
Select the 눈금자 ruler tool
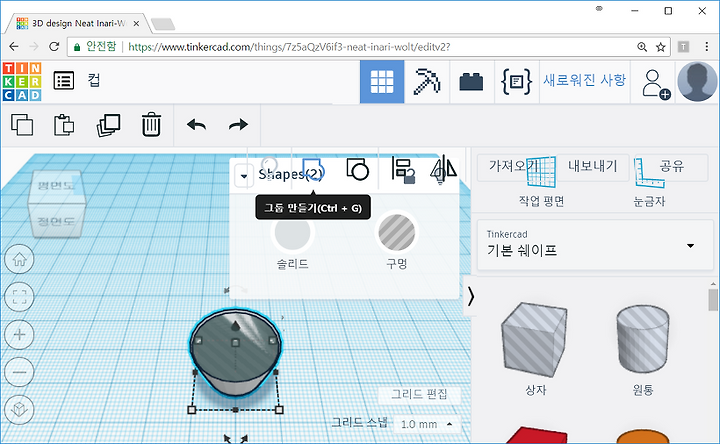coord(649,182)
